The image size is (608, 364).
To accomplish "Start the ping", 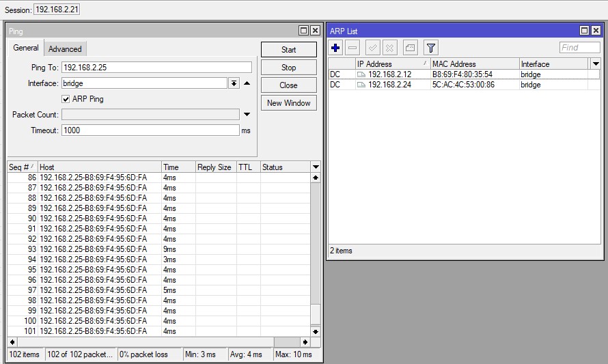I will [288, 50].
